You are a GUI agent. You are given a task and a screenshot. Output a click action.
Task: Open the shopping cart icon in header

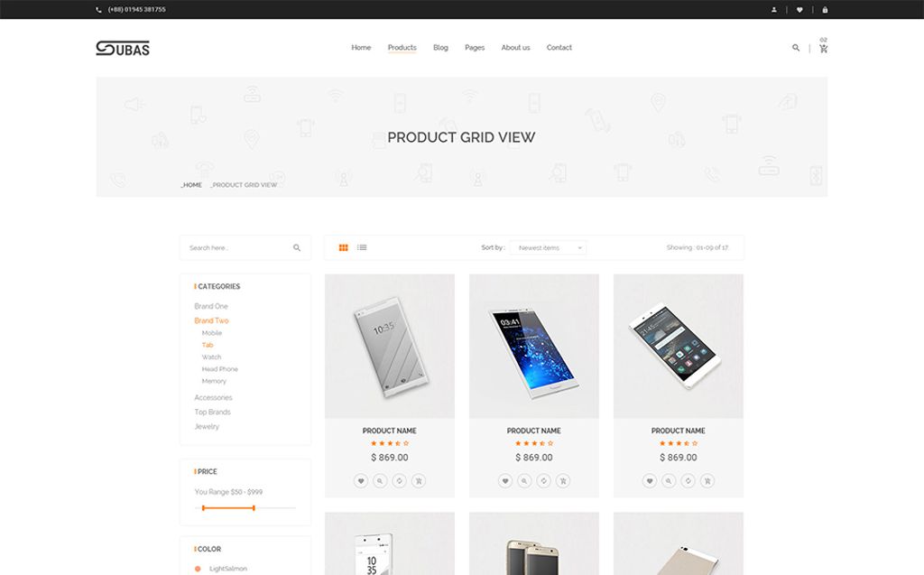tap(823, 49)
